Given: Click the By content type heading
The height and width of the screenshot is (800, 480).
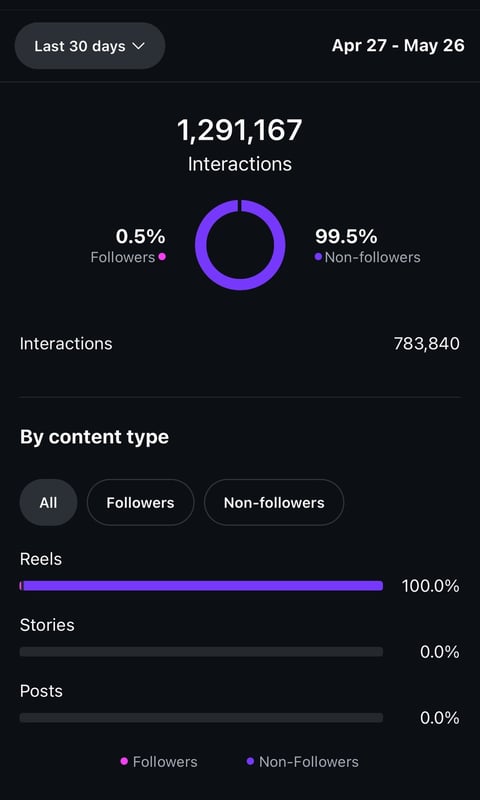Looking at the screenshot, I should click(x=94, y=437).
